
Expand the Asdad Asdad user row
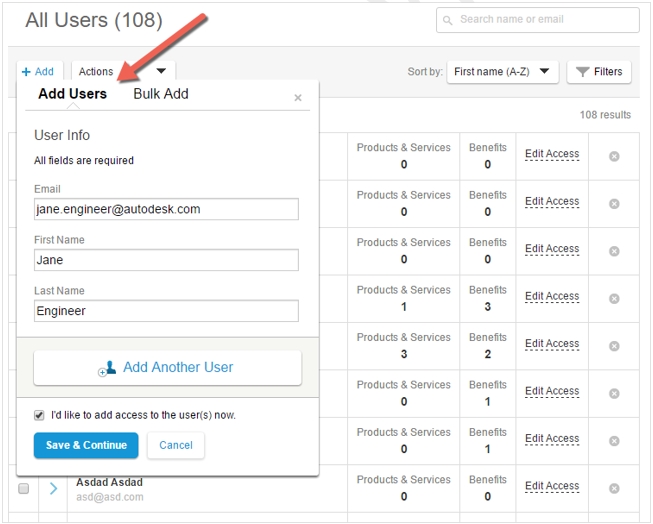tap(53, 489)
